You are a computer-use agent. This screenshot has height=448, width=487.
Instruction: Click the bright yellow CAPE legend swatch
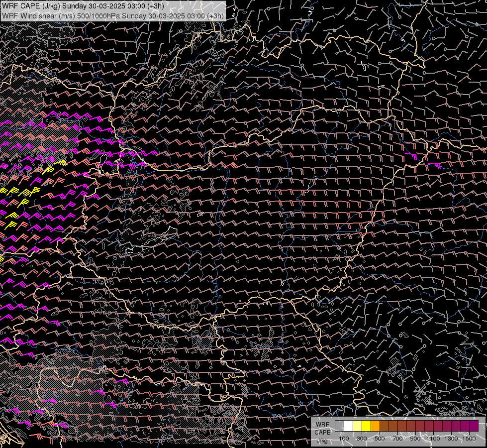pos(367,426)
